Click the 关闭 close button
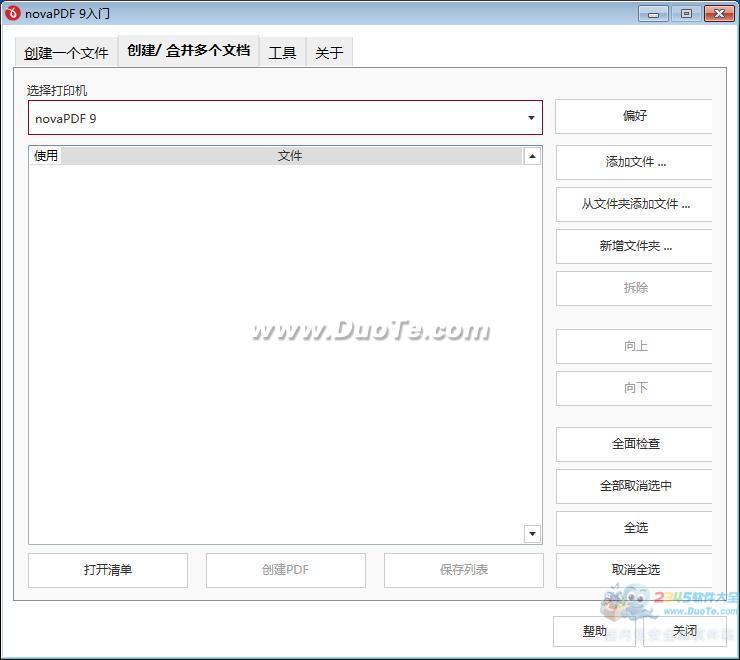 pos(685,632)
